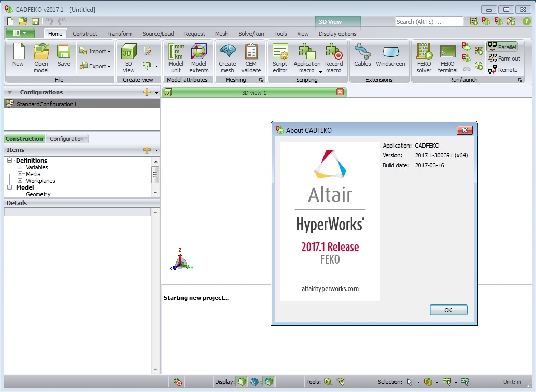Click the 3D View contextual tab
The image size is (536, 392).
pyautogui.click(x=337, y=22)
